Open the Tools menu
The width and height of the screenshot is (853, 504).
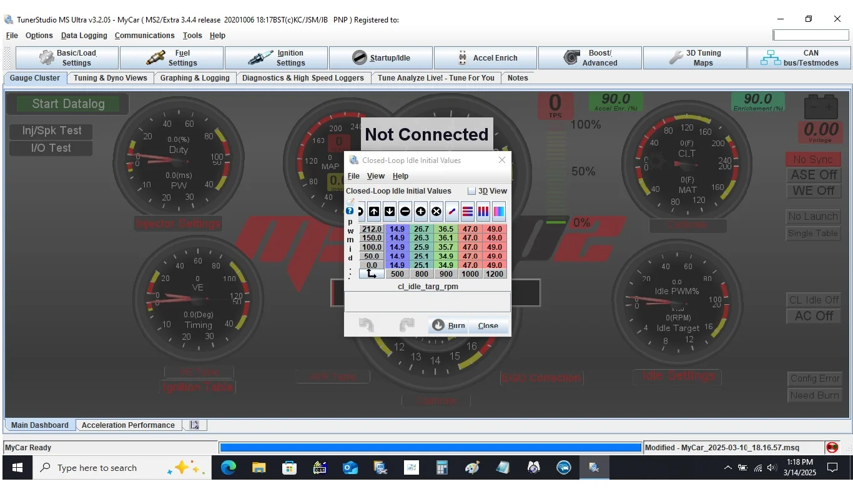click(192, 36)
